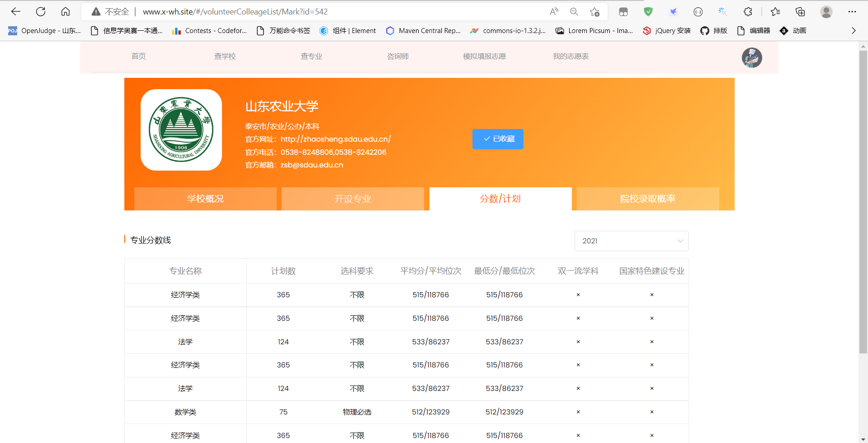Show more bookmarks chevron

pos(854,31)
